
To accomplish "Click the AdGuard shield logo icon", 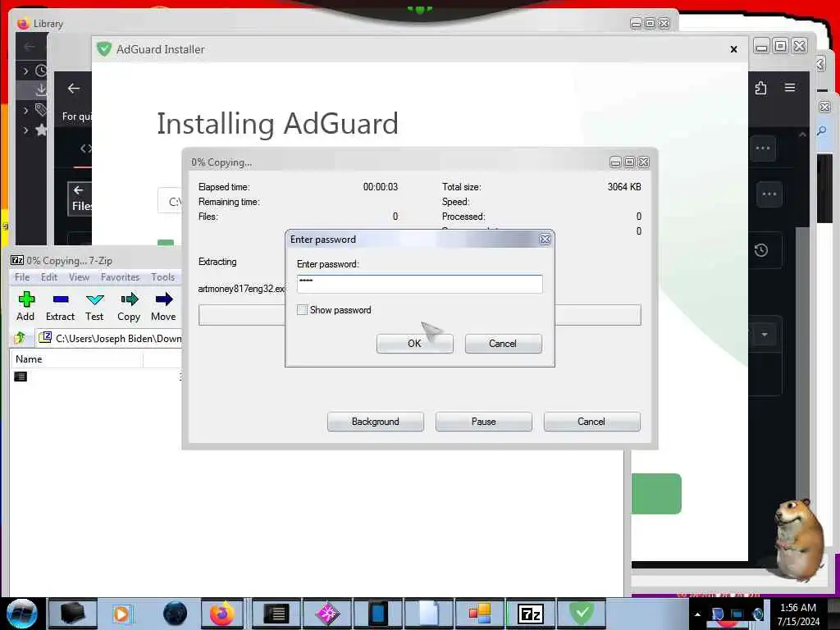I will (104, 49).
